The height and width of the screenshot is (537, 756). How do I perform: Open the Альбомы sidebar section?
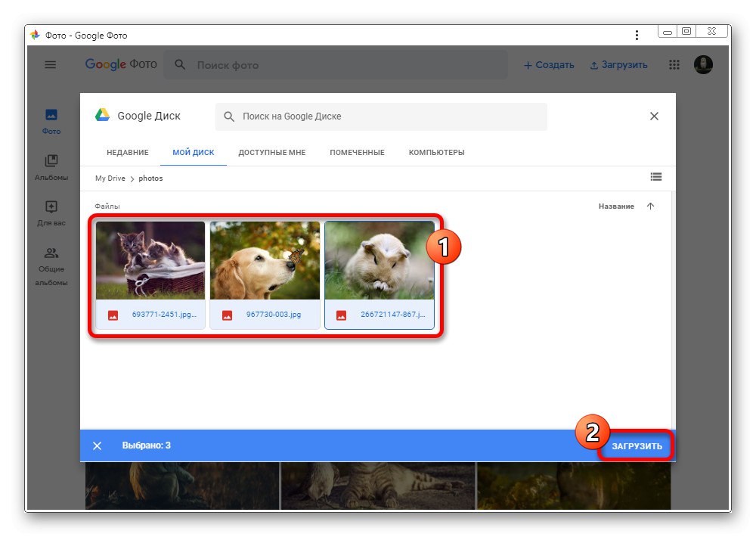50,168
